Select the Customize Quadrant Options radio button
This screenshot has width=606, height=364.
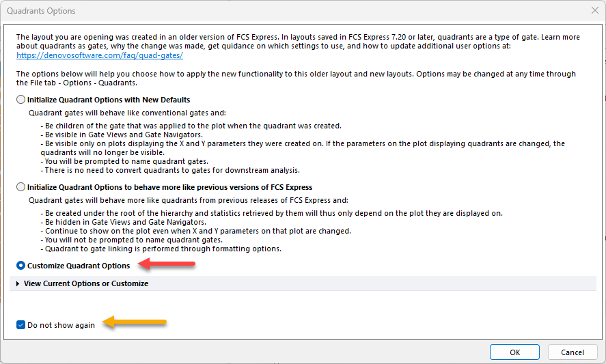[x=21, y=266]
